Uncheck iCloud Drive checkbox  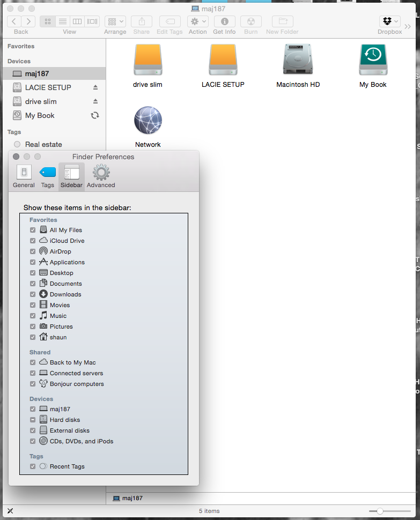tap(33, 241)
